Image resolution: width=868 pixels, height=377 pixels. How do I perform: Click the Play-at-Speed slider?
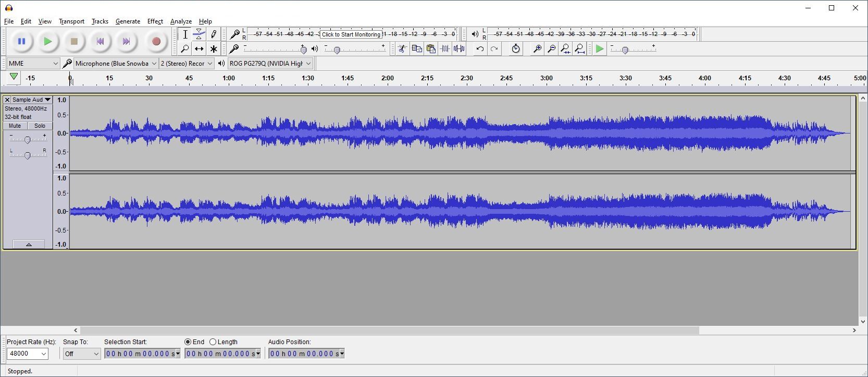point(633,49)
